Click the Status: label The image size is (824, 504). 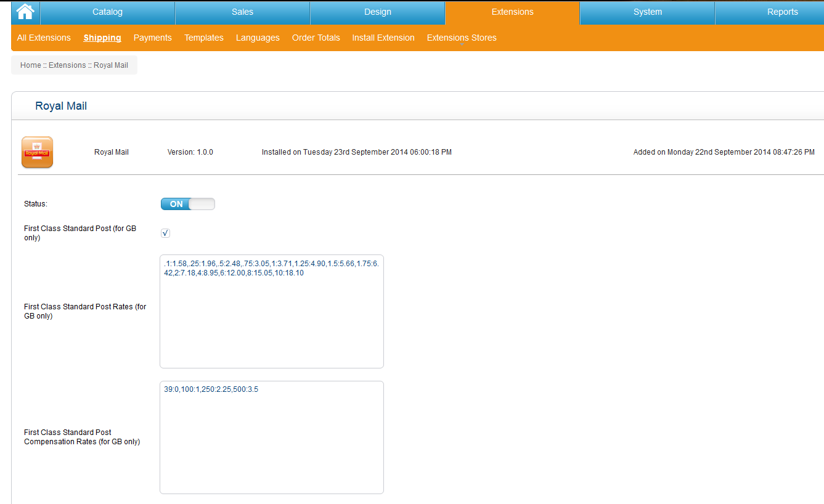point(36,204)
